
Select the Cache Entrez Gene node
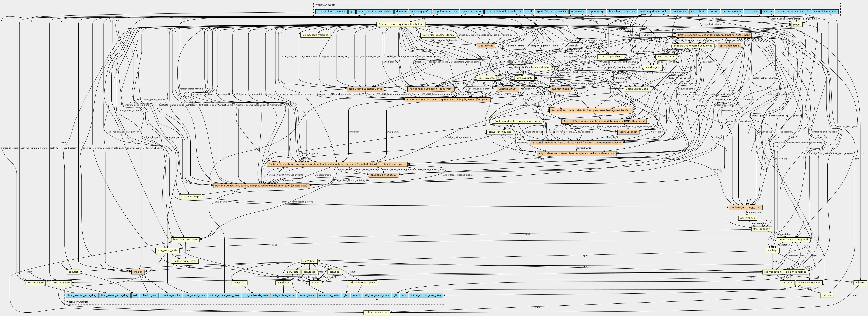pos(637,89)
